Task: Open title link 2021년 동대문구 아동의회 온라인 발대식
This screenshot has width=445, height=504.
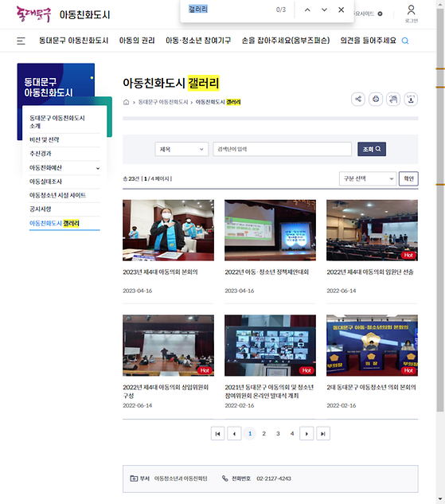Action: tap(269, 392)
